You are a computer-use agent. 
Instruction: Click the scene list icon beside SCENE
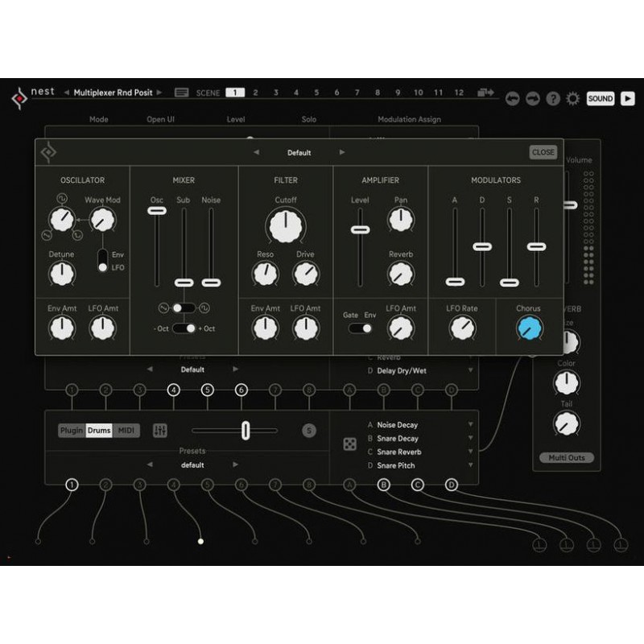point(181,93)
